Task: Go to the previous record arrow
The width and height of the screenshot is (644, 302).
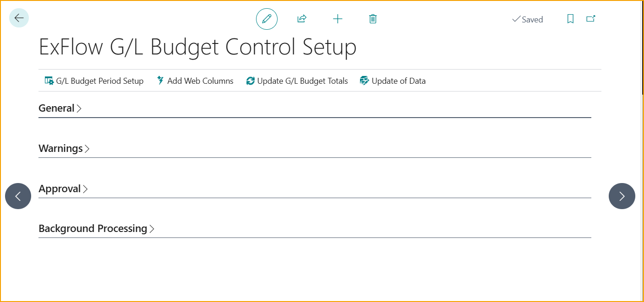Action: click(18, 196)
